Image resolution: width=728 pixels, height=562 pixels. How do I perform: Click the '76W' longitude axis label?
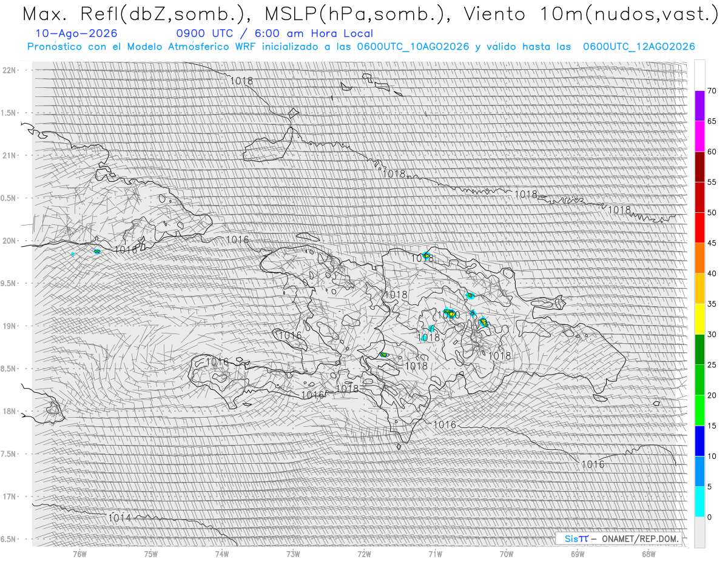pos(79,555)
